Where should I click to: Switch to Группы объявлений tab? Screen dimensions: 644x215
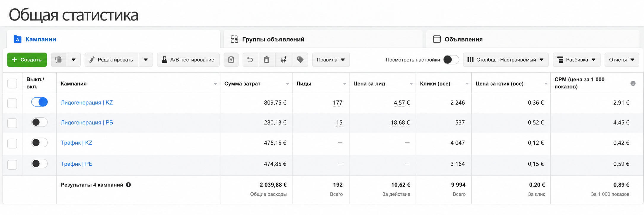click(323, 39)
